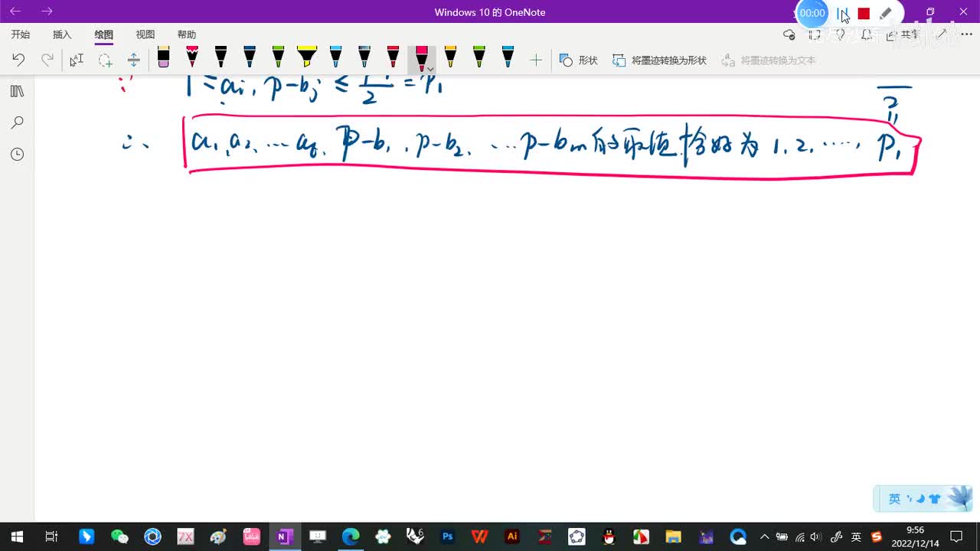Click the Redo arrow button
Viewport: 980px width, 551px height.
[x=47, y=60]
